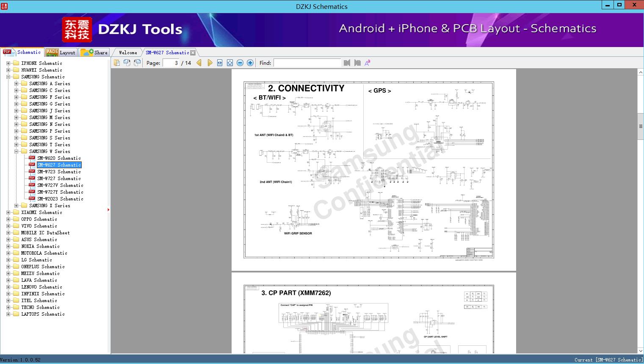Expand the SAMSUNG X Series node
Image resolution: width=644 pixels, height=364 pixels.
click(x=16, y=206)
